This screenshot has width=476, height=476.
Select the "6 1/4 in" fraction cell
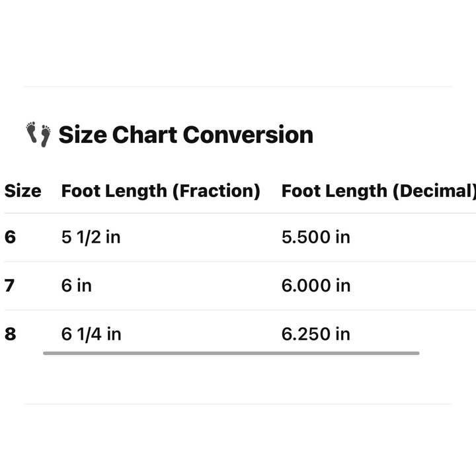coord(91,334)
